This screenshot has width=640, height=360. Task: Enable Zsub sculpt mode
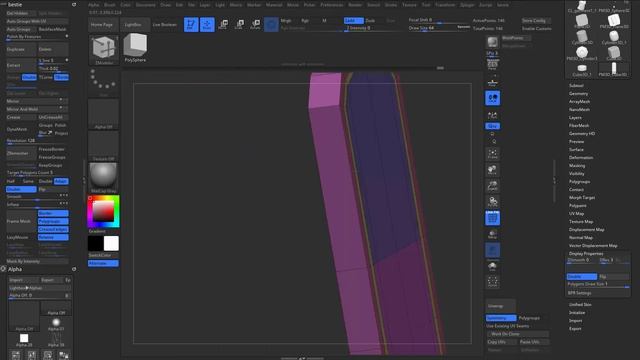pyautogui.click(x=370, y=20)
